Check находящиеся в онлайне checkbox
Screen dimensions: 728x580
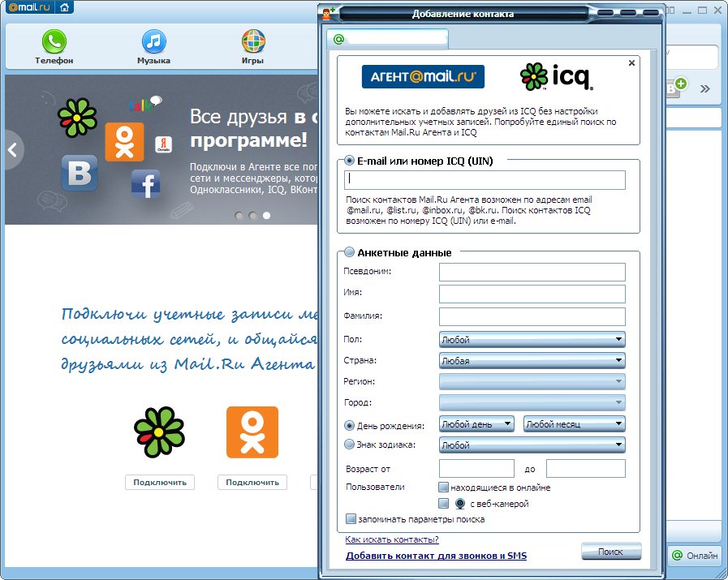(x=443, y=488)
